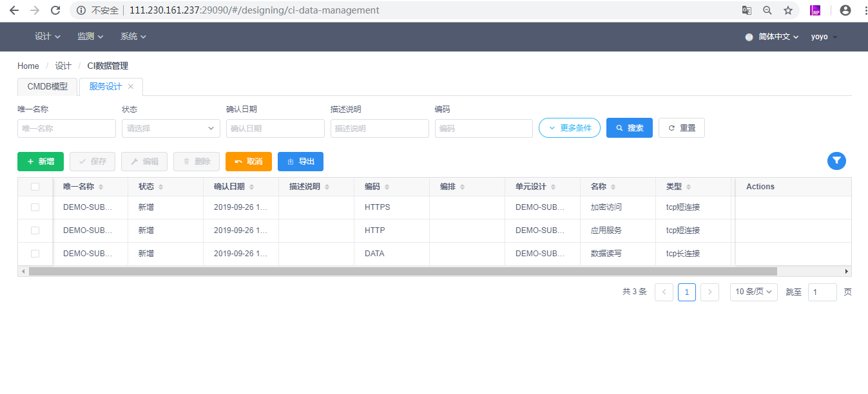Focus the 唯一名称 input field
Image resolution: width=868 pixels, height=394 pixels.
pos(66,128)
